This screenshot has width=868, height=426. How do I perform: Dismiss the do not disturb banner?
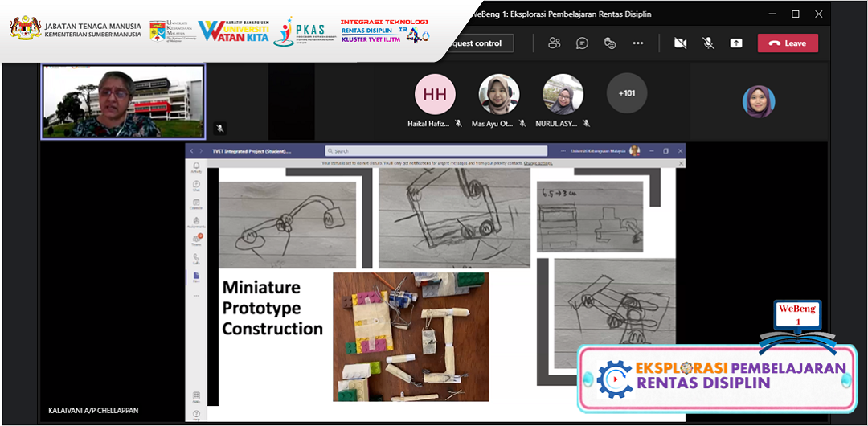681,163
